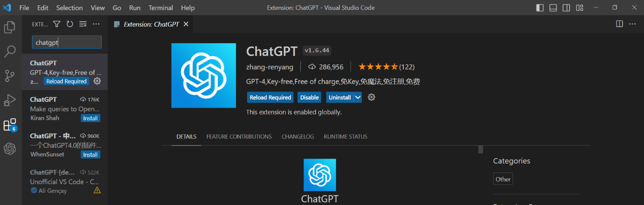Viewport: 644px width, 205px height.
Task: Click the 960K download count
Action: pos(90,136)
